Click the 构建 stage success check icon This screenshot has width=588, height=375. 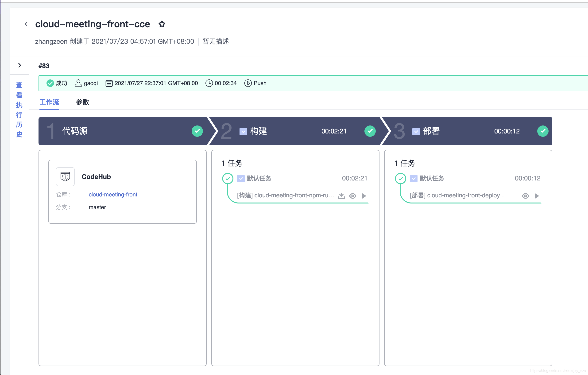click(x=370, y=131)
